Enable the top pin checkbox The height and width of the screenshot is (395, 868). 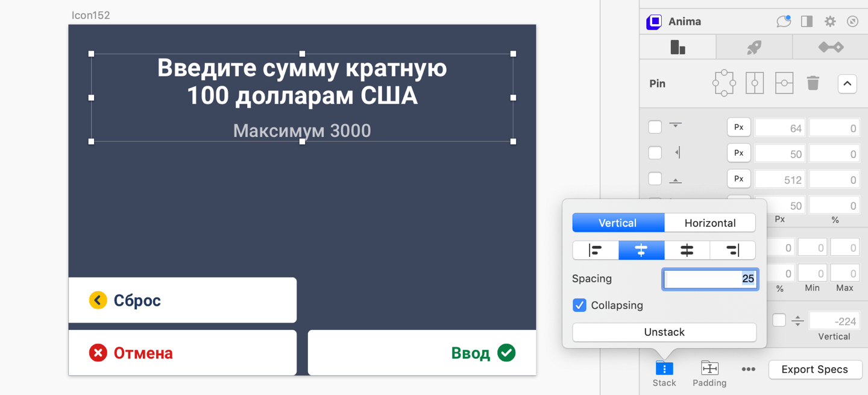pyautogui.click(x=655, y=127)
